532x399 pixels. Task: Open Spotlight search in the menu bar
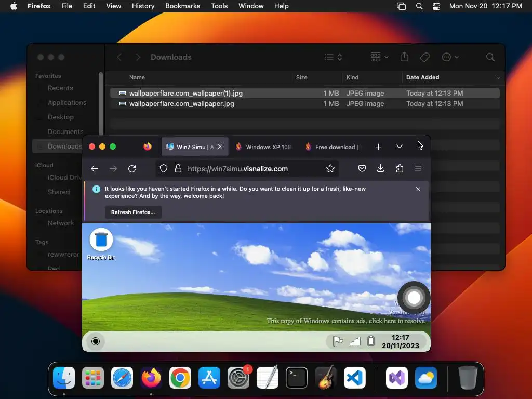click(419, 6)
